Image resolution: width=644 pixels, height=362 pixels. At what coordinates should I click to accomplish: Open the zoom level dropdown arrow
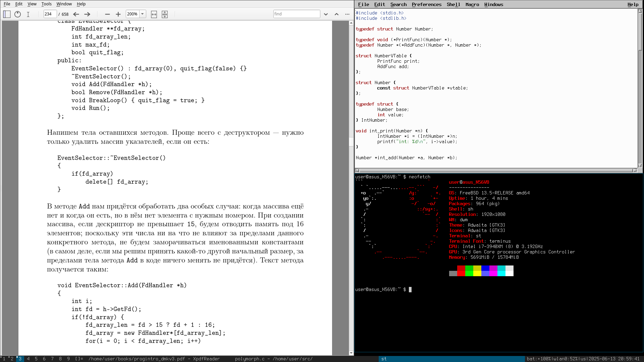point(143,14)
